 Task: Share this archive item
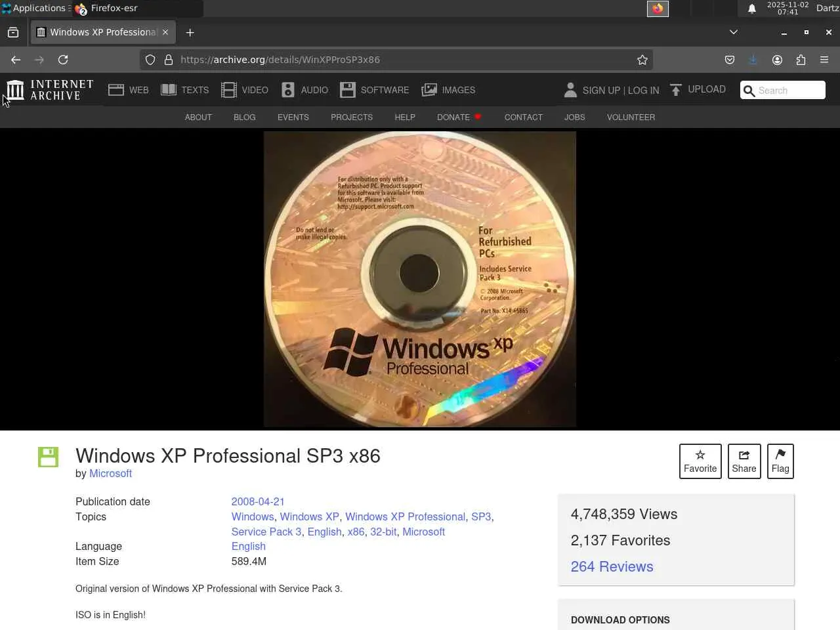pyautogui.click(x=744, y=461)
